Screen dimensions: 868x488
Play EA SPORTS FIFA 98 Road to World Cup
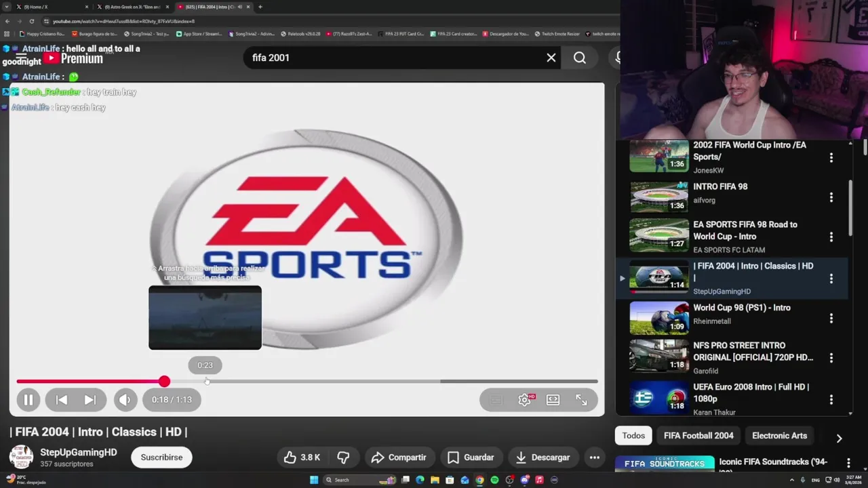659,236
